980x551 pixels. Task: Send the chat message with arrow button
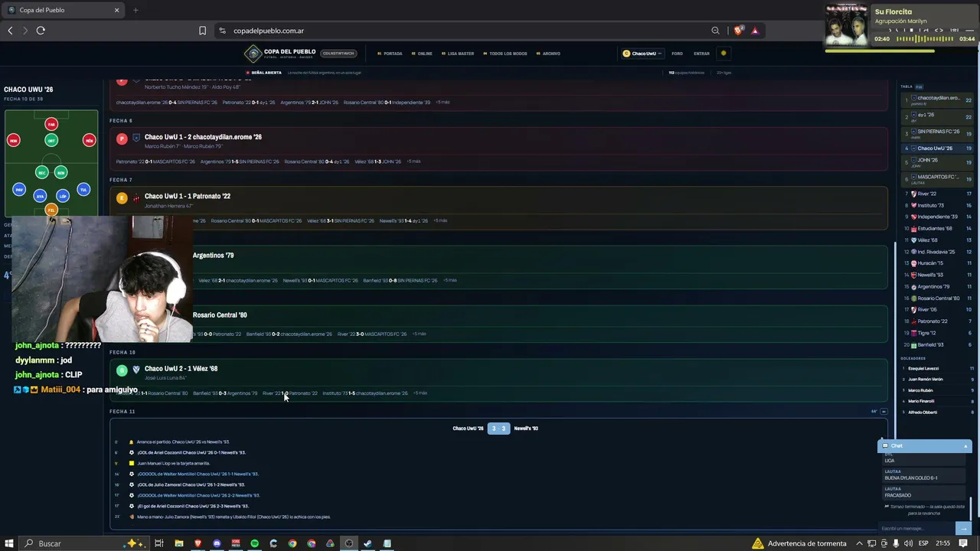[x=963, y=528]
